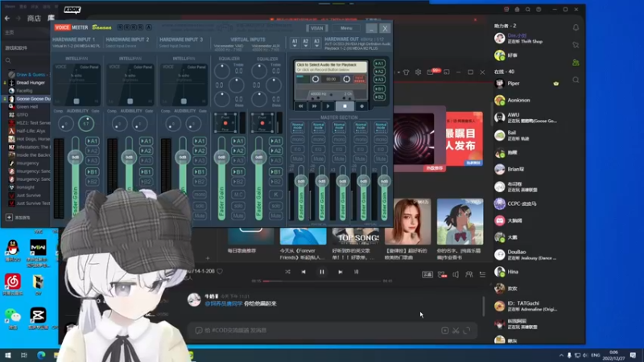This screenshot has width=644, height=362.
Task: Change Normal mode on master A1 bus
Action: tap(298, 127)
